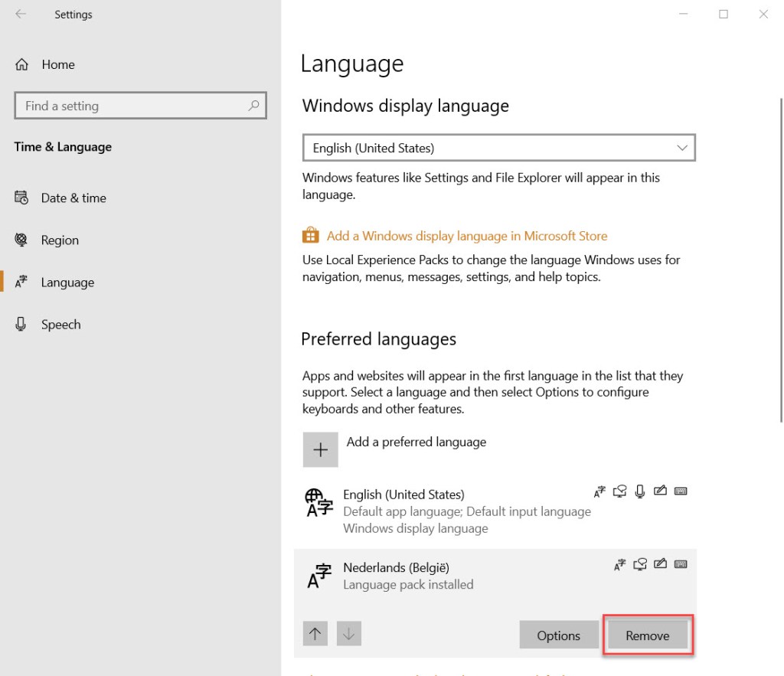Select Language in the sidebar
This screenshot has height=676, width=784.
tap(67, 282)
